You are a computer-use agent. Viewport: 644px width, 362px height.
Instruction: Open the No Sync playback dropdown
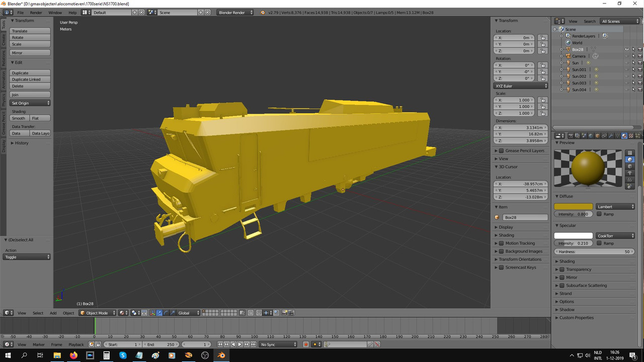pos(278,344)
